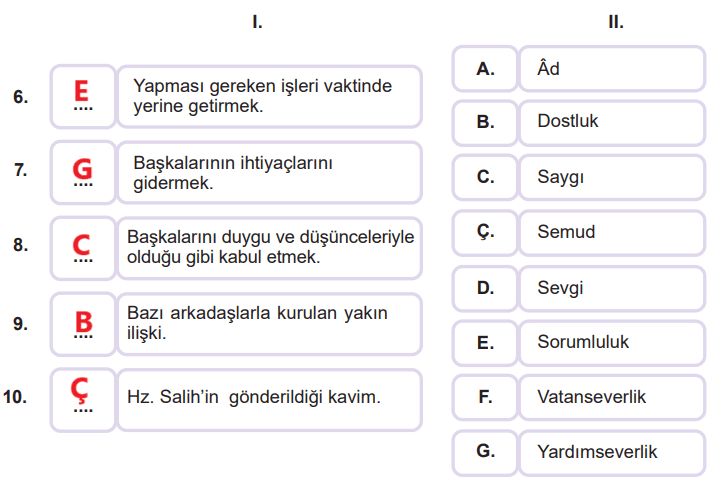Choose the "Semud" option
Screen dimensions: 728x488
coord(611,232)
